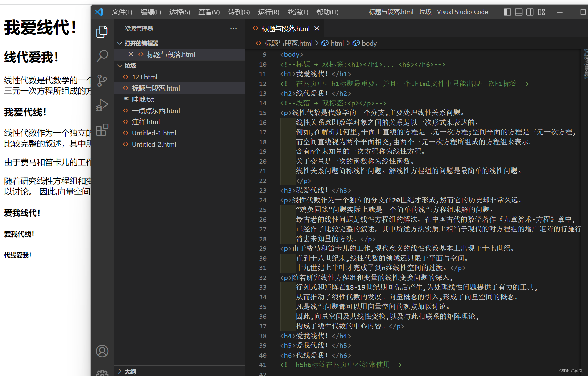
Task: Toggle secondary sidebar layout icon
Action: click(x=530, y=12)
